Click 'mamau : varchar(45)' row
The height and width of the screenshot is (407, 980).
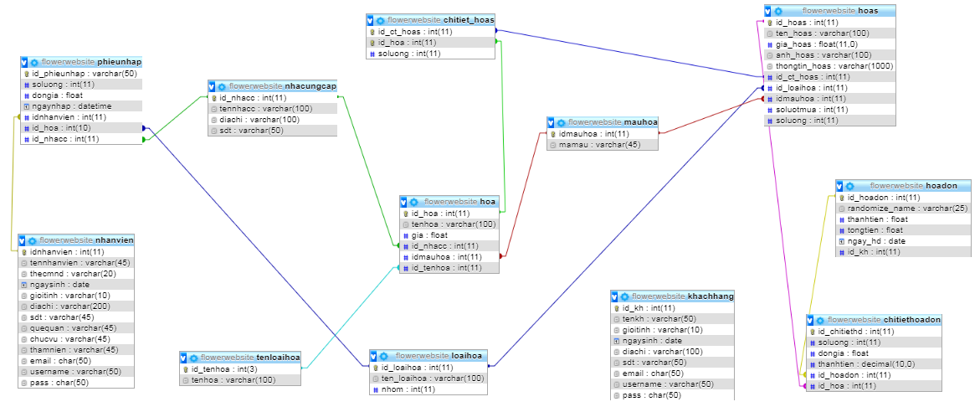(x=603, y=145)
